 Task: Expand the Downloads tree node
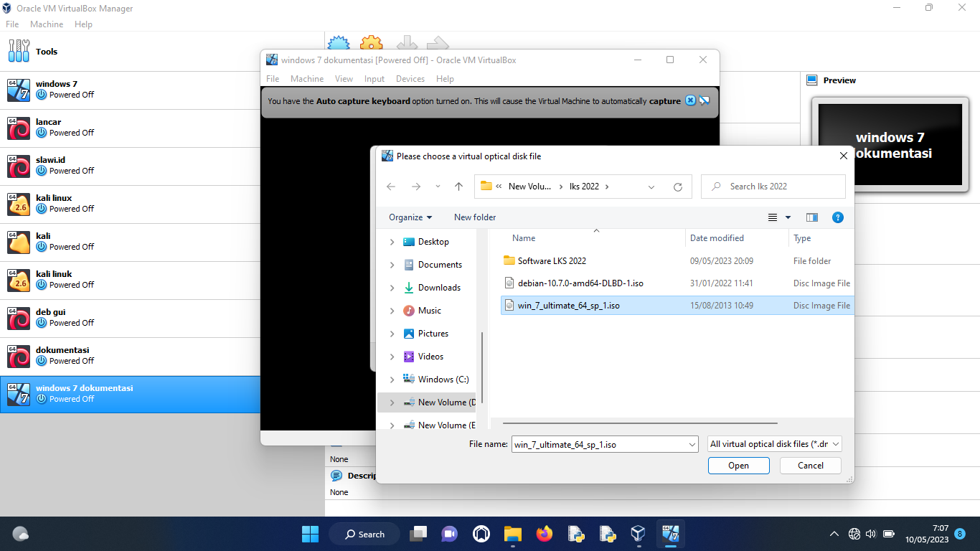392,288
